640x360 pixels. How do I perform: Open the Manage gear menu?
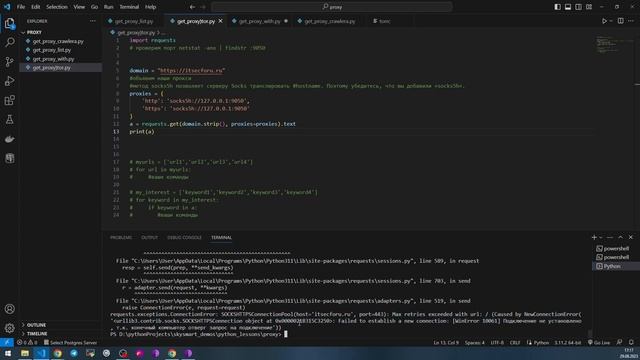9,328
